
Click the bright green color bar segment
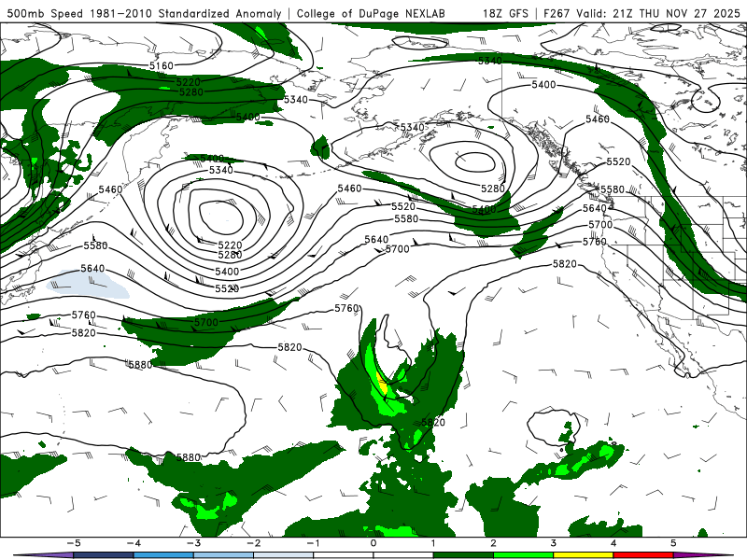tap(523, 555)
